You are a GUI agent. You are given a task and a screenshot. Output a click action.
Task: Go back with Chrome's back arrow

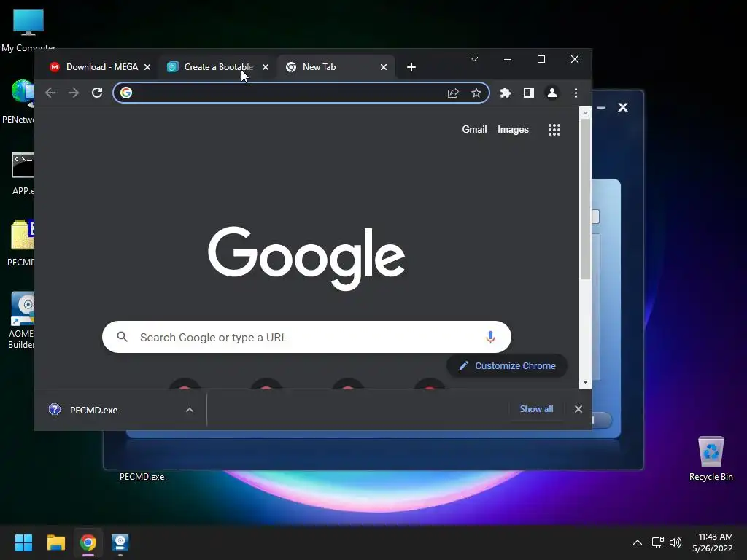[x=50, y=93]
